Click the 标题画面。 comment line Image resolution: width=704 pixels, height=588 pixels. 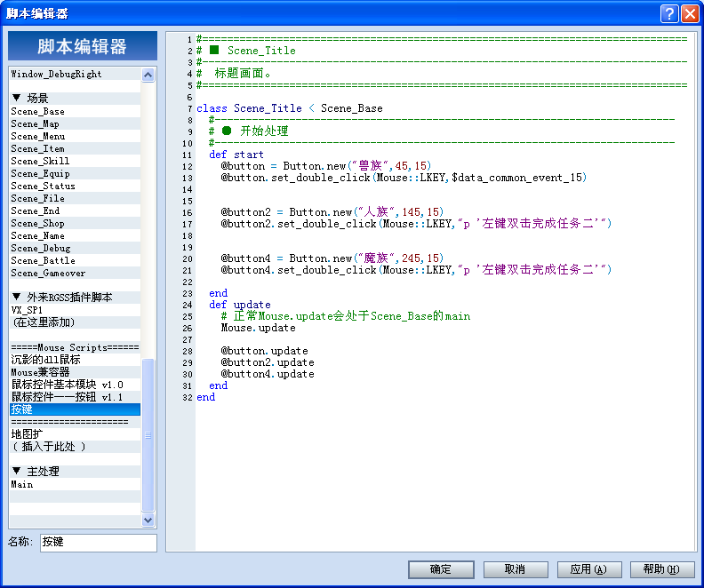[234, 73]
